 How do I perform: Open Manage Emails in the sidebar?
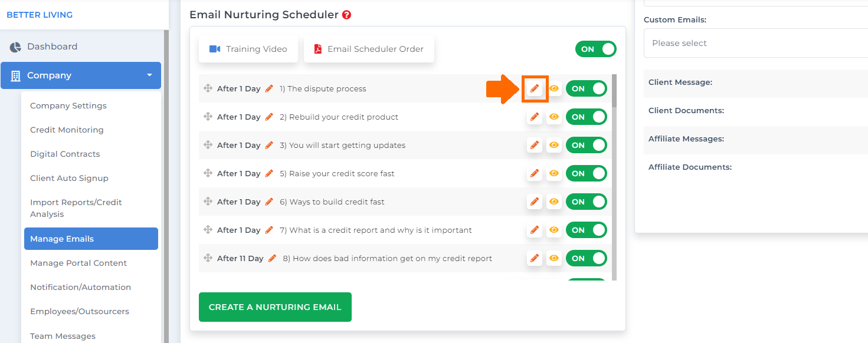coord(91,239)
